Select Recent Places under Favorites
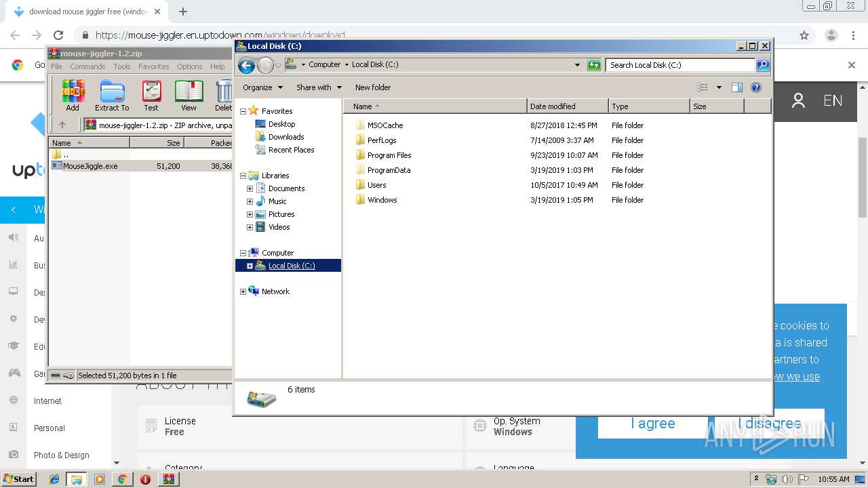This screenshot has height=488, width=868. pos(291,150)
